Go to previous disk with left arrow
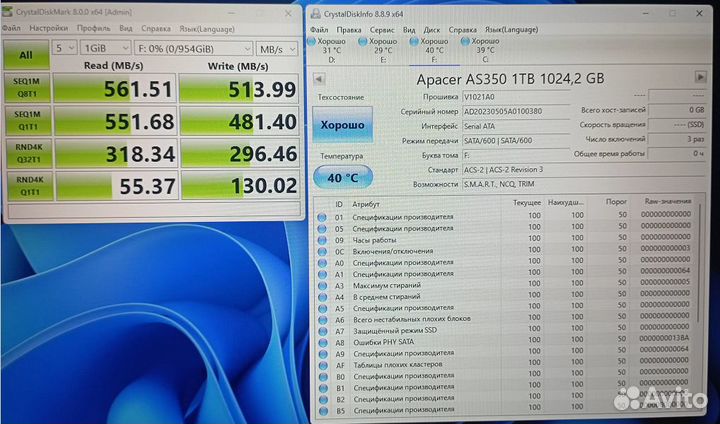This screenshot has height=424, width=720. click(x=319, y=79)
